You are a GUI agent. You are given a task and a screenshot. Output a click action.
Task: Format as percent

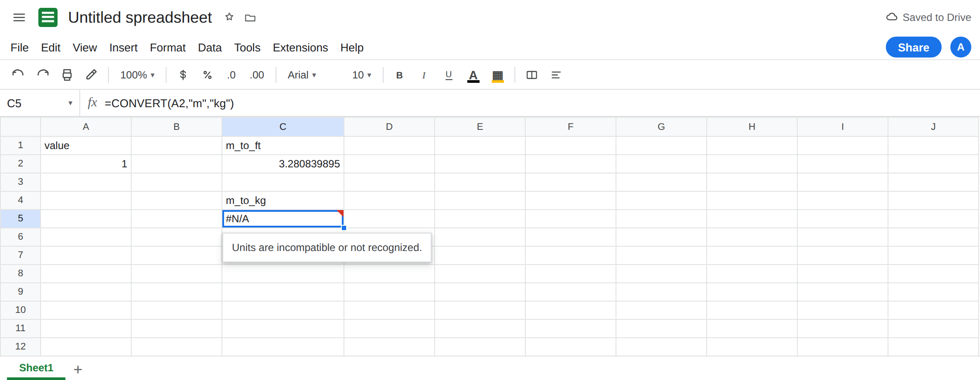208,75
